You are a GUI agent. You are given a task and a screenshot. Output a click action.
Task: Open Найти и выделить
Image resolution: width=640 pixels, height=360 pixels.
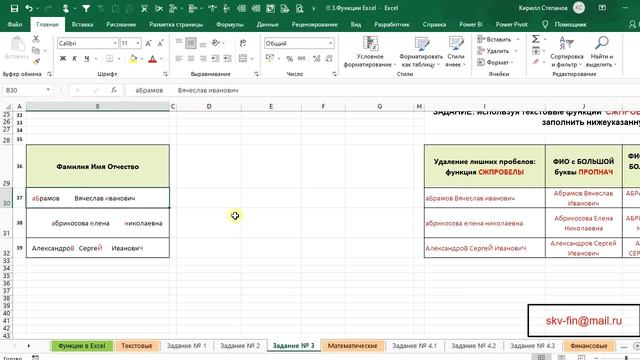(x=602, y=52)
